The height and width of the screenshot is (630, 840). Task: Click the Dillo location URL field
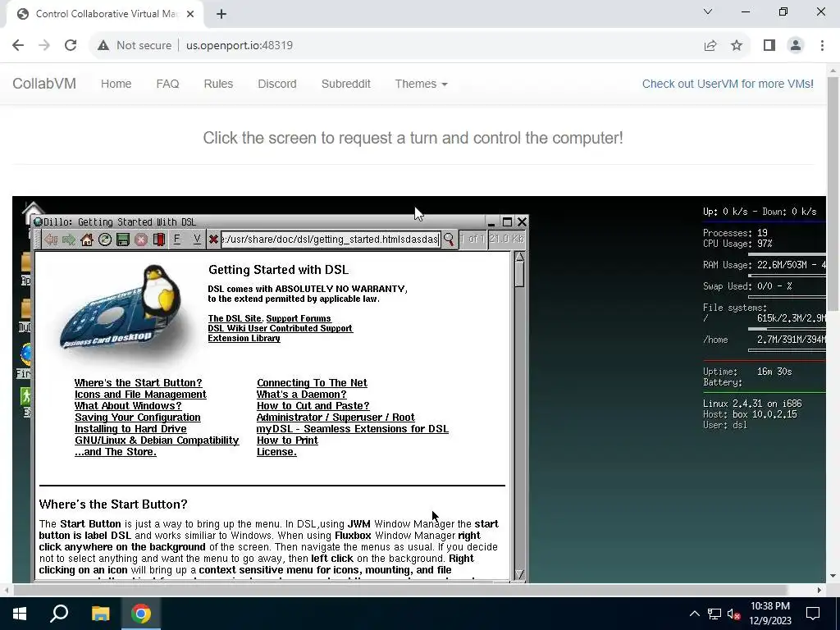pyautogui.click(x=331, y=240)
